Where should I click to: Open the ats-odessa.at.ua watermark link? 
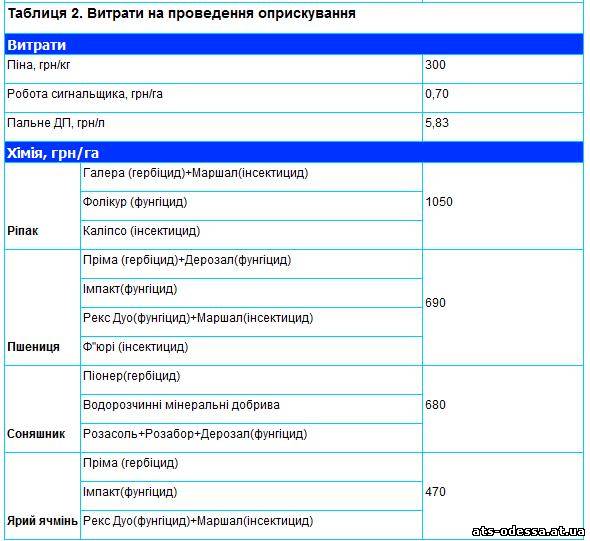(x=528, y=530)
